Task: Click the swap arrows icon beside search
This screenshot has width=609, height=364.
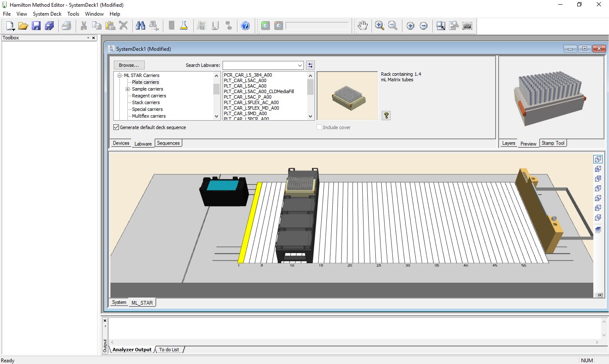Action: 310,65
